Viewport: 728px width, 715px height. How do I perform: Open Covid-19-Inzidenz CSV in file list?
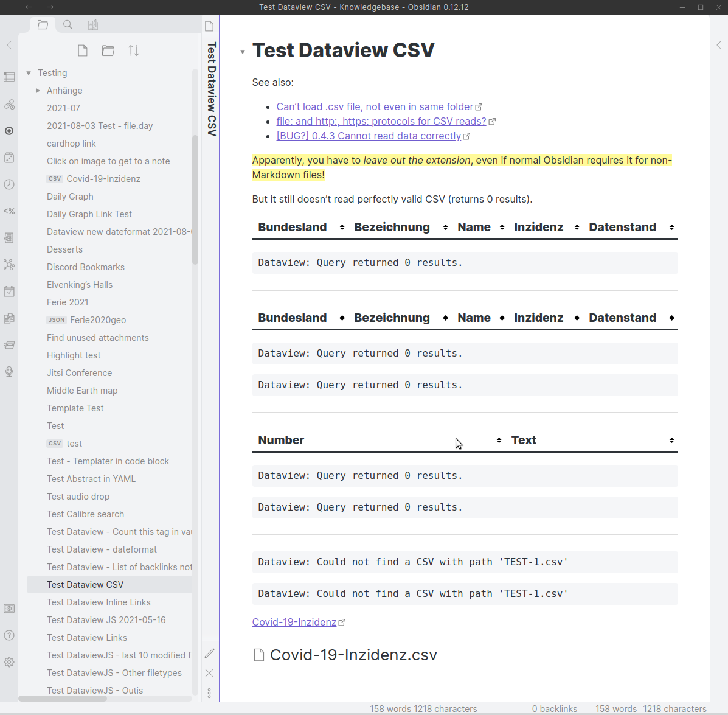(x=103, y=179)
